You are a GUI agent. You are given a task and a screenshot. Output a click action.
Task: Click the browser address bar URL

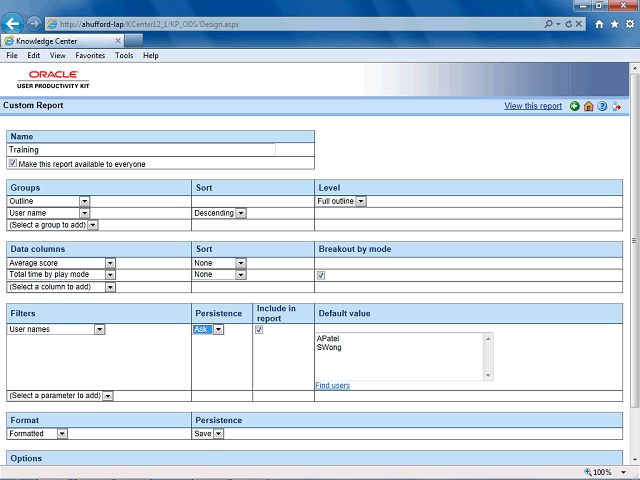[x=149, y=24]
